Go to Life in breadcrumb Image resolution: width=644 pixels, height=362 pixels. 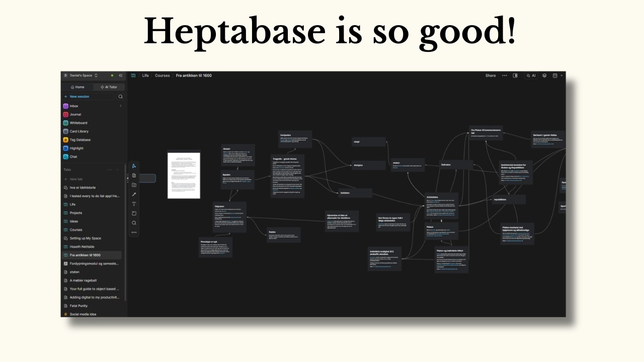[x=145, y=75]
